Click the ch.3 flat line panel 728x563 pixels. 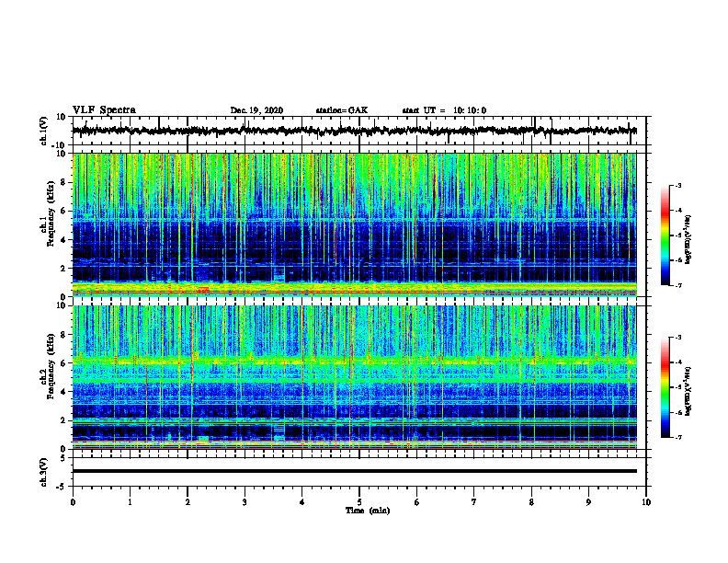[x=358, y=472]
